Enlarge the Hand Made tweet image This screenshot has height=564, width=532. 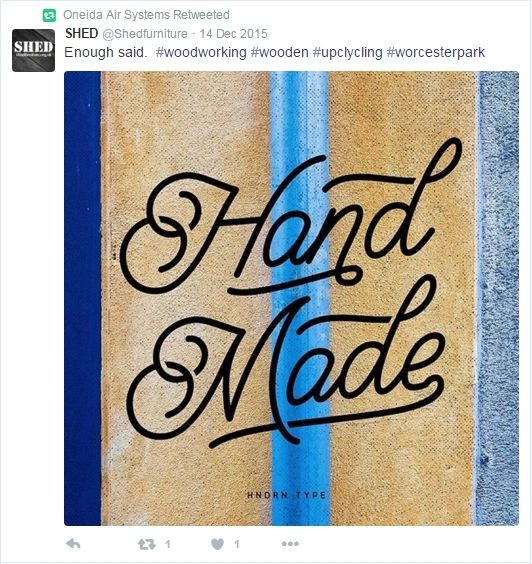[291, 299]
